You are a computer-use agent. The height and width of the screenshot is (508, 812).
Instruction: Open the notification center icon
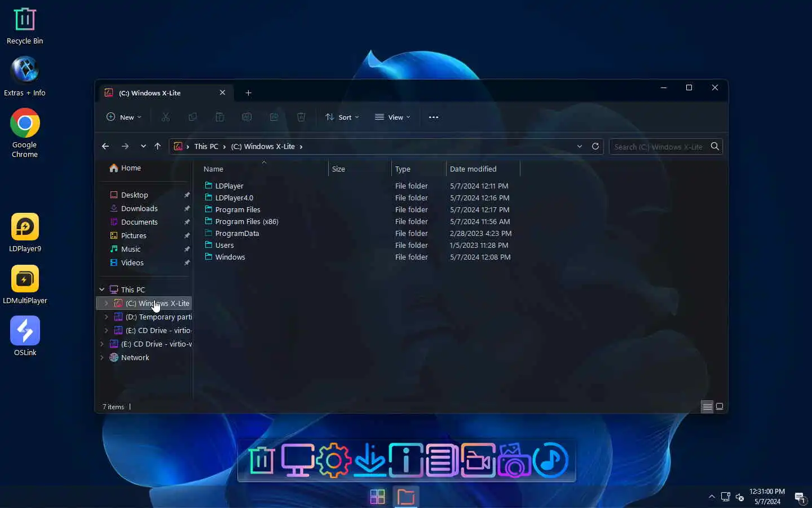click(x=800, y=497)
